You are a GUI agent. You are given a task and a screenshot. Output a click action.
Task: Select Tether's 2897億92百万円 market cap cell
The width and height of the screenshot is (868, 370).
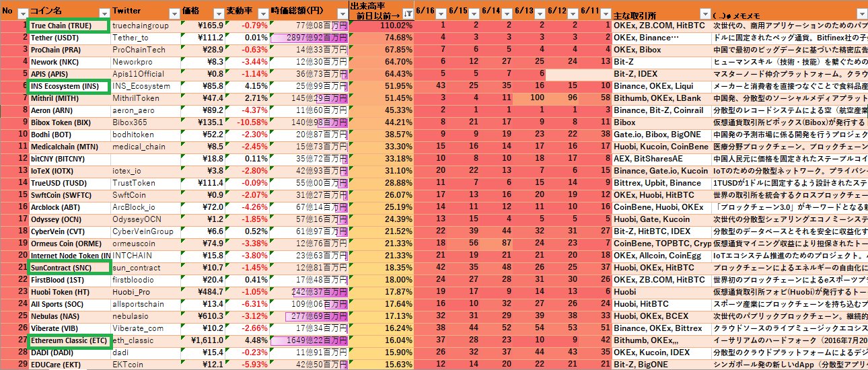pyautogui.click(x=310, y=38)
